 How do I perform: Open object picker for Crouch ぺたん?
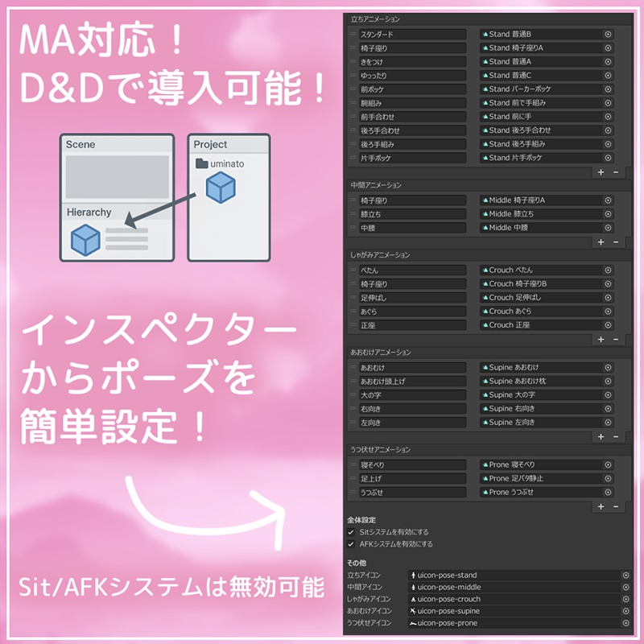point(608,270)
